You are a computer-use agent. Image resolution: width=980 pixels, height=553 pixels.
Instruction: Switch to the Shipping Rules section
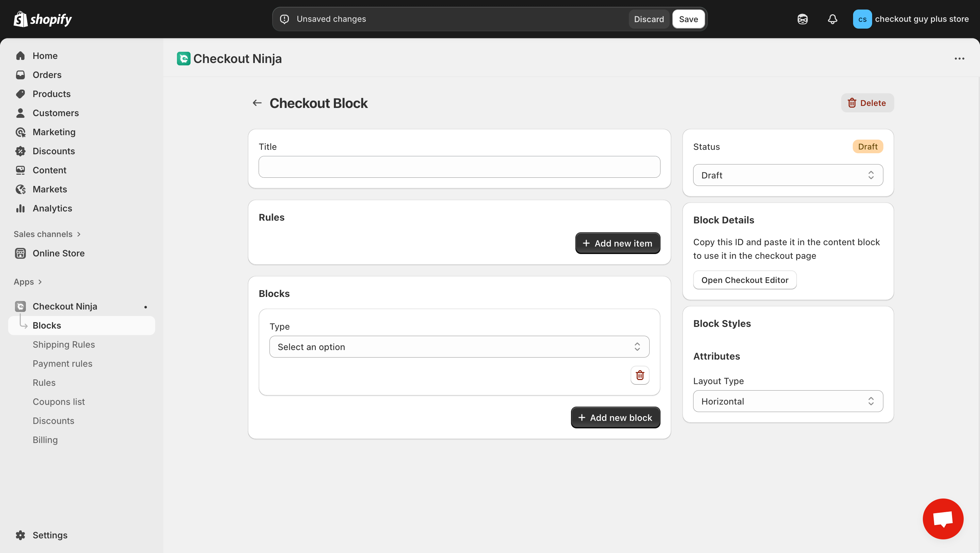(x=64, y=344)
